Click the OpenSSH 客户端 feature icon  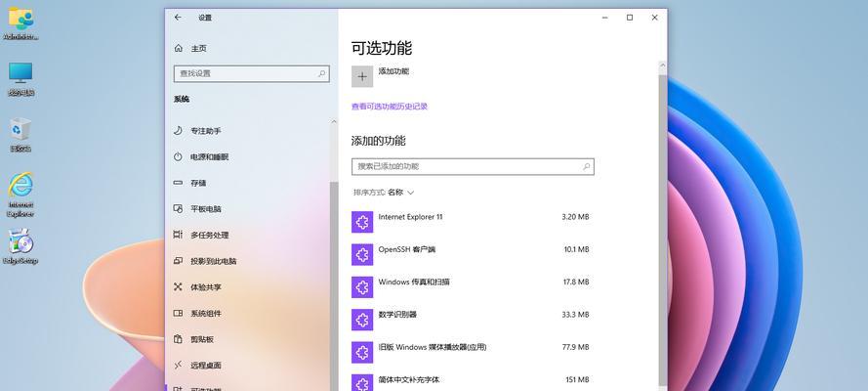pos(362,255)
